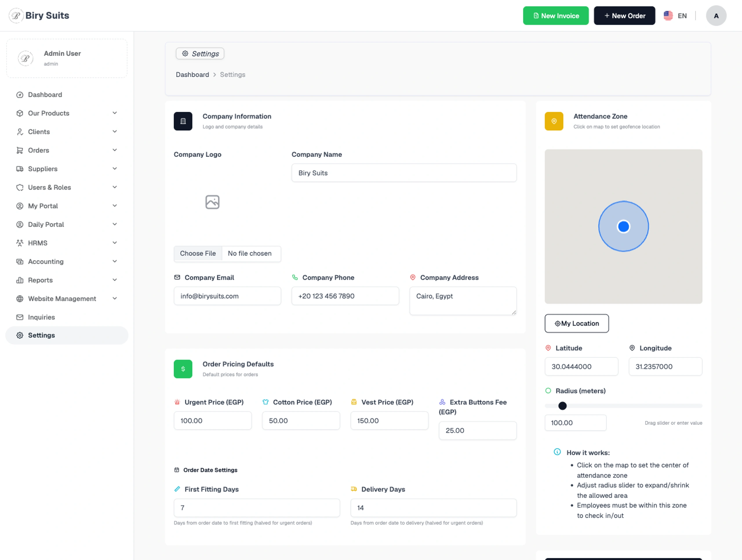Screen dimensions: 742x560
Task: Click the Order Date Settings calendar icon
Action: pyautogui.click(x=177, y=470)
